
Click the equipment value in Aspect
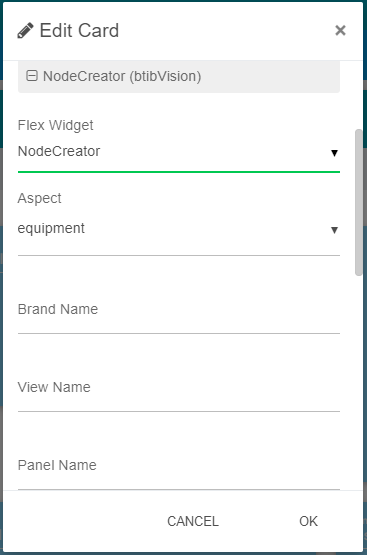[x=51, y=229]
